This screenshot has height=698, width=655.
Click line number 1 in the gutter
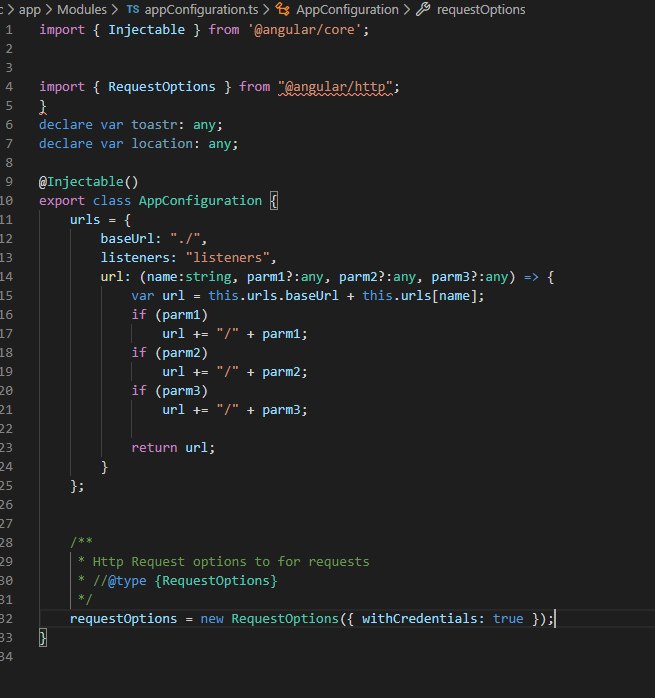click(x=9, y=30)
